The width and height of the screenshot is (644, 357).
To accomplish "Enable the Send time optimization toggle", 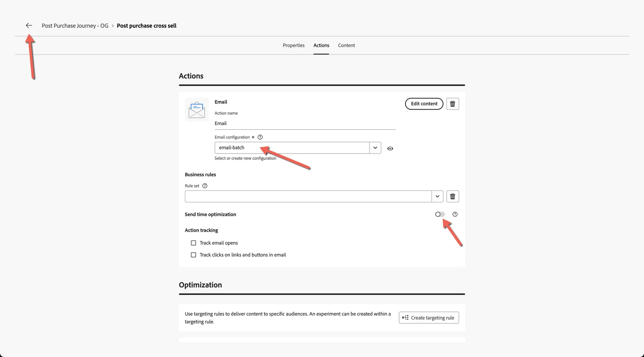I will click(440, 214).
